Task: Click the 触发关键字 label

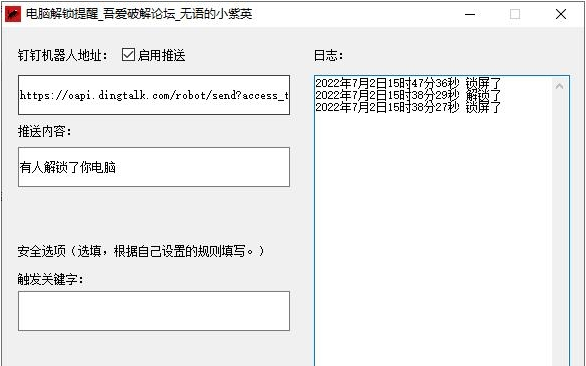Action: [51, 279]
